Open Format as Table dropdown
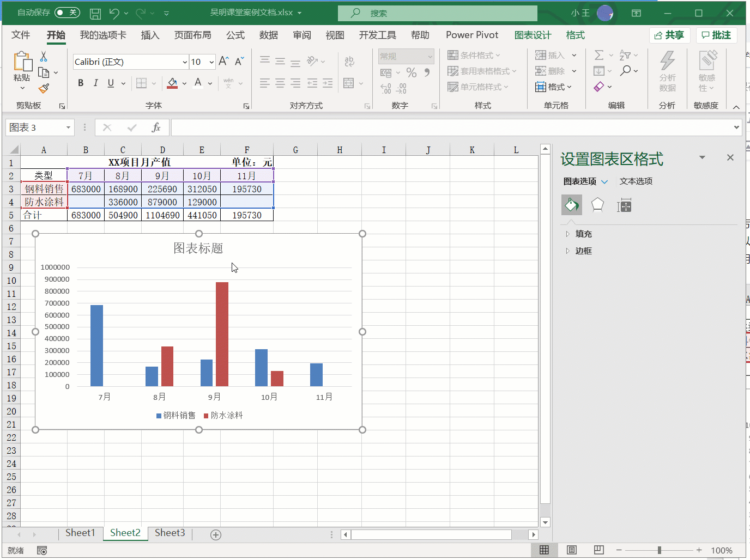The height and width of the screenshot is (560, 750). pos(482,71)
